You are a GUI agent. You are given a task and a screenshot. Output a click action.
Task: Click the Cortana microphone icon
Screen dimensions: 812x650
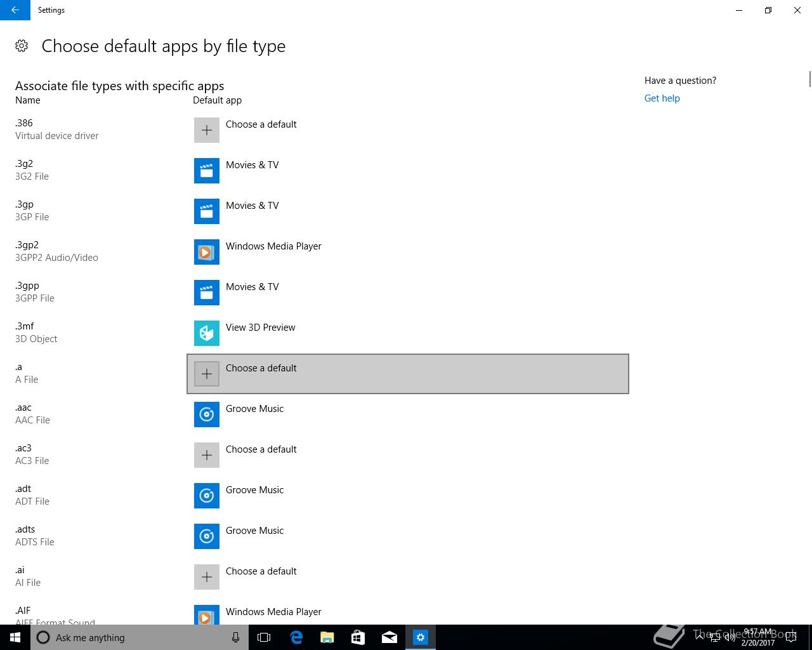point(235,637)
